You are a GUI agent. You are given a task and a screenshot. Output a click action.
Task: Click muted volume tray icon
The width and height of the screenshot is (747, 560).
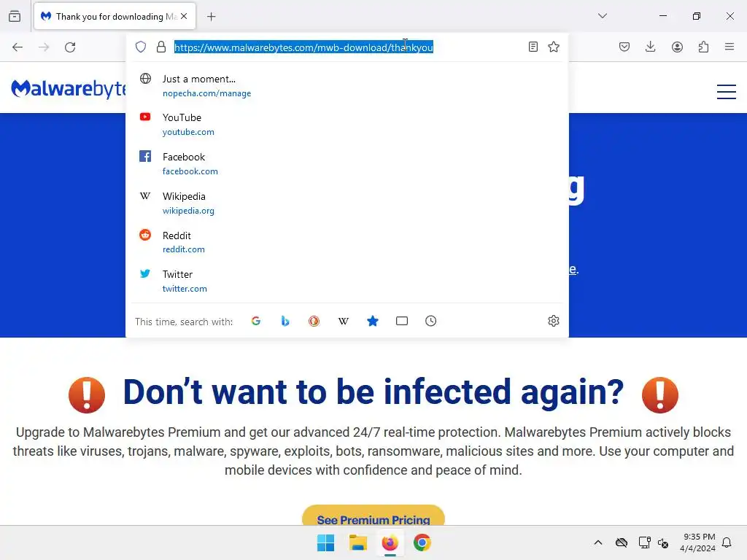(663, 542)
